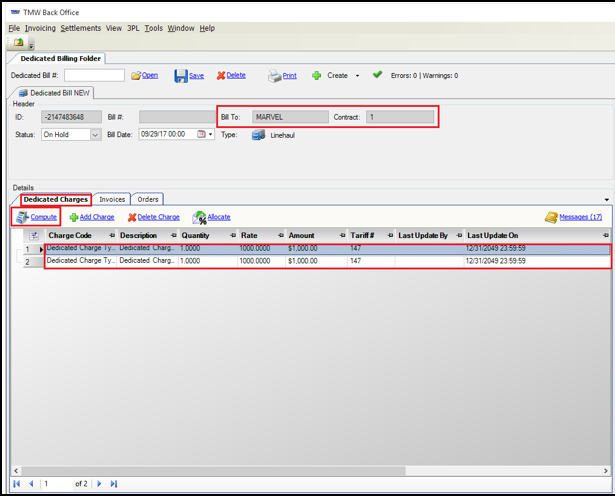Click the Print printer icon
Viewport: 615px width, 496px height.
tap(275, 76)
